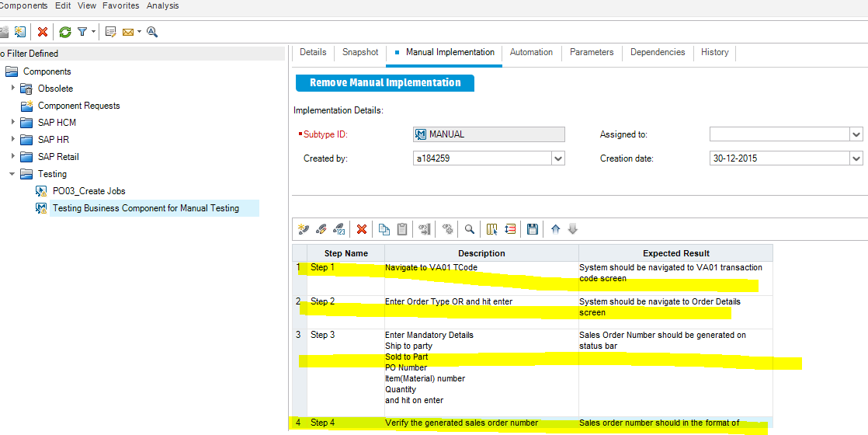868x435 pixels.
Task: Click the Insert Parameter icon
Action: (448, 229)
